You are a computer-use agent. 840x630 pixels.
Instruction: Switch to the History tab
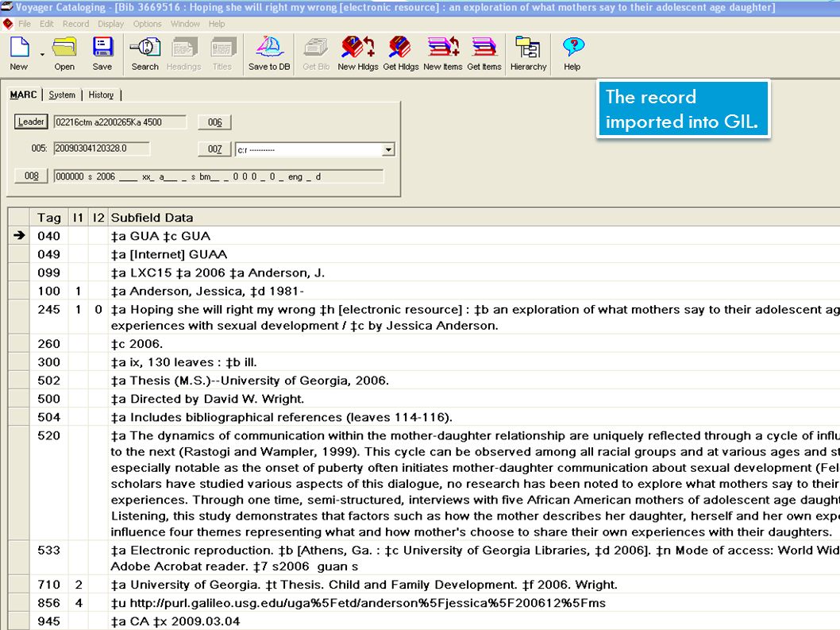click(x=102, y=95)
